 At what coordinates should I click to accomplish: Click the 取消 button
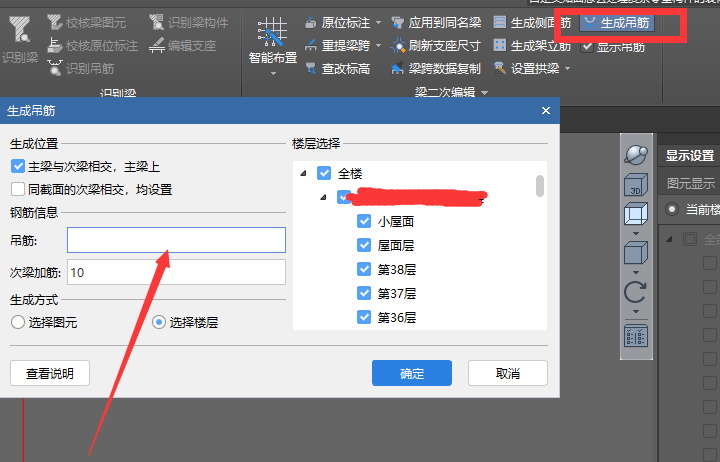pyautogui.click(x=508, y=373)
